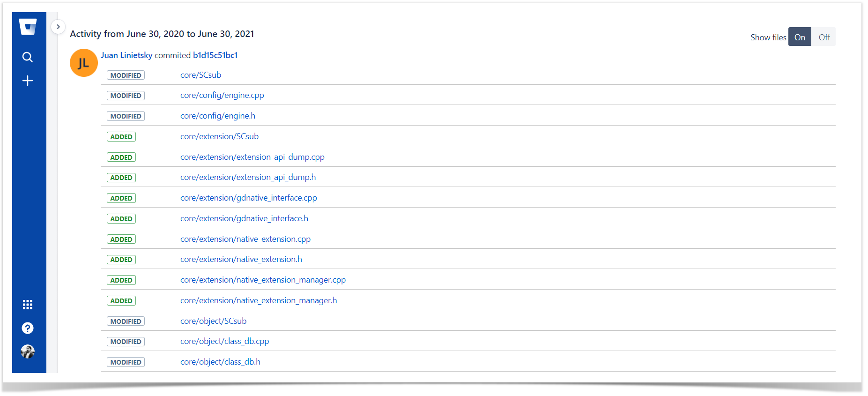Open core/extension/extension_api_dump.cpp file
The height and width of the screenshot is (396, 868).
[x=252, y=157]
